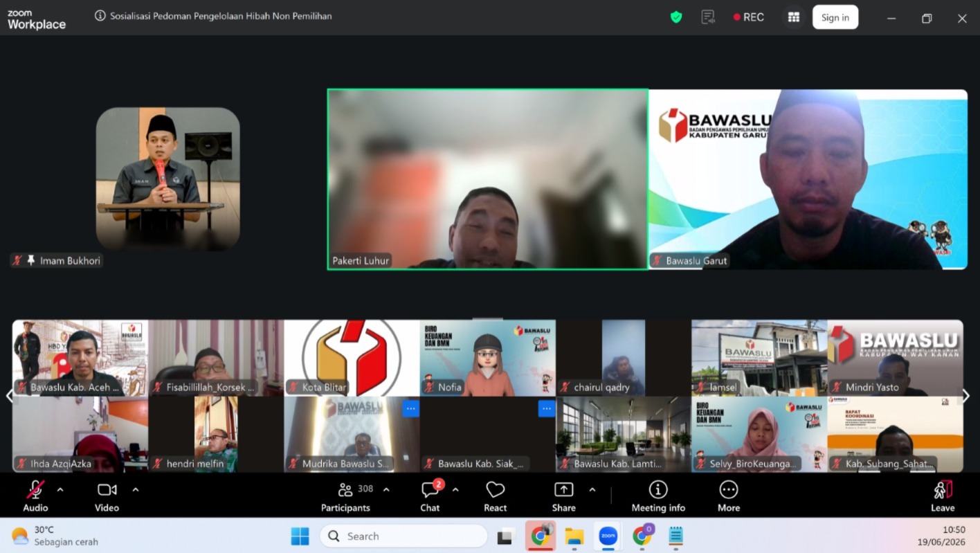Click the meeting summary transcript icon

tap(708, 17)
